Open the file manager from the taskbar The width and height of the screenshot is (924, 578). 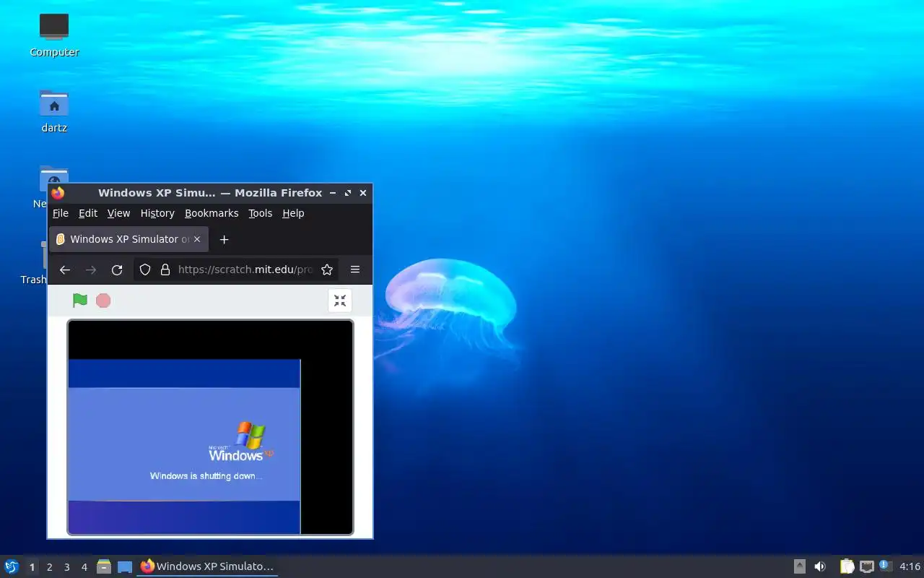pos(104,566)
